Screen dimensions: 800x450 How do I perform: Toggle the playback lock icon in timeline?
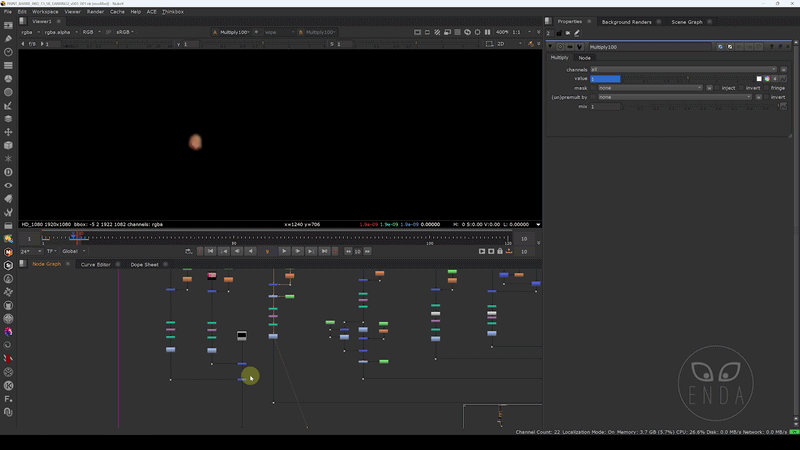click(x=500, y=251)
